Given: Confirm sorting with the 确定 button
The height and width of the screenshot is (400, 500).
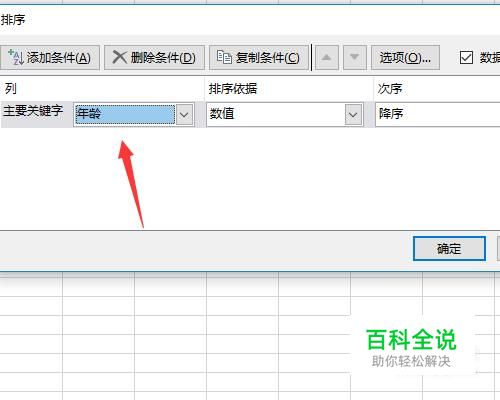Looking at the screenshot, I should [x=449, y=249].
